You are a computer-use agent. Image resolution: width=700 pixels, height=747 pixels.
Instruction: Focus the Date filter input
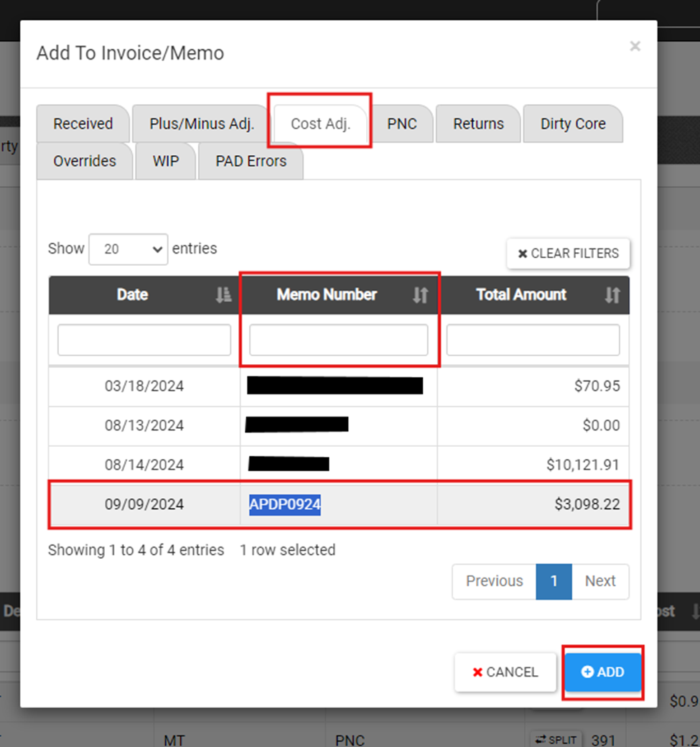144,340
